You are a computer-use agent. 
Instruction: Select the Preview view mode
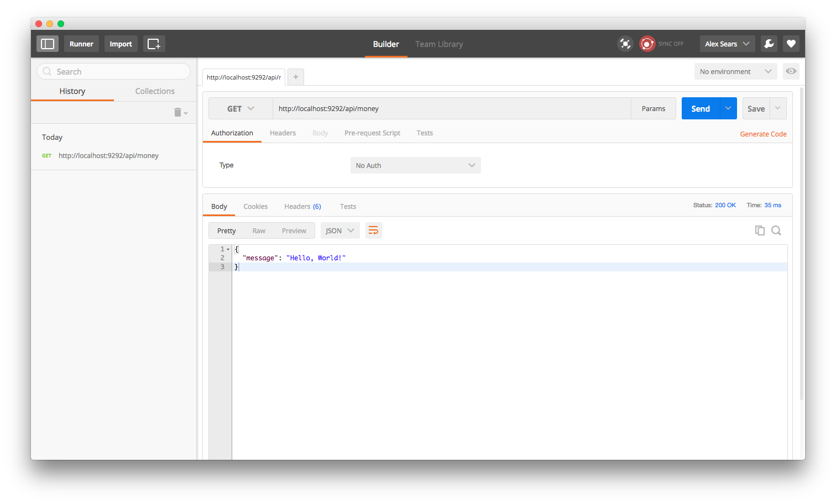coord(294,230)
